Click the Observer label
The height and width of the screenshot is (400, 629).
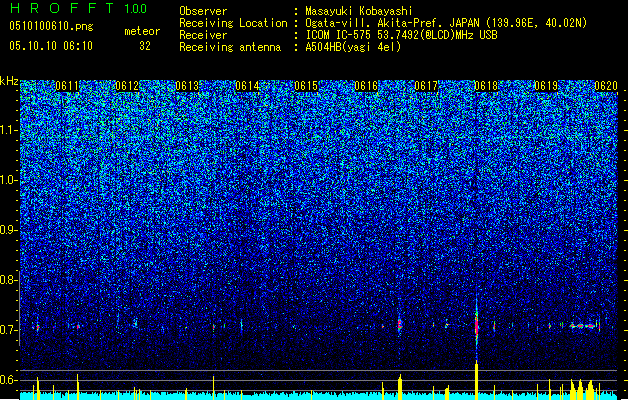pos(203,11)
